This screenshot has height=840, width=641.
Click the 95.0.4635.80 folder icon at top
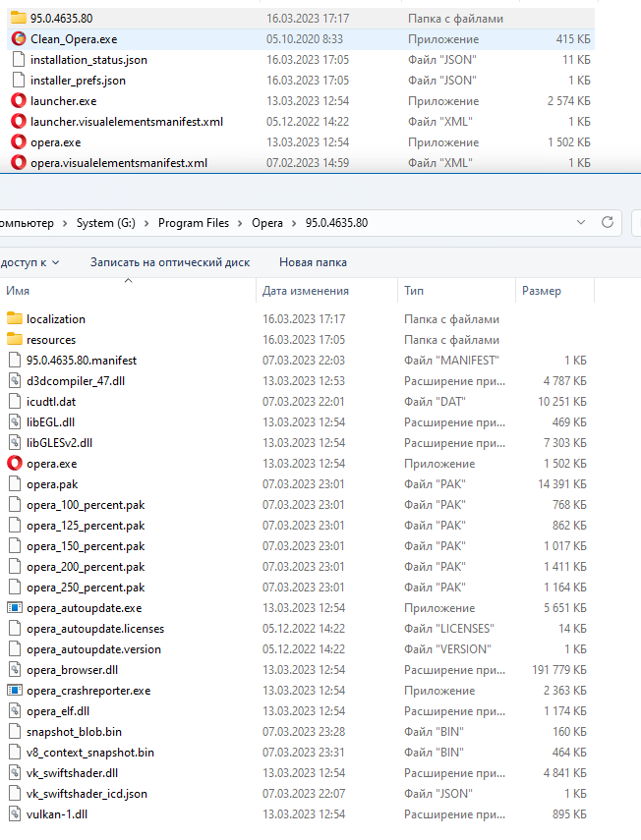coord(18,19)
